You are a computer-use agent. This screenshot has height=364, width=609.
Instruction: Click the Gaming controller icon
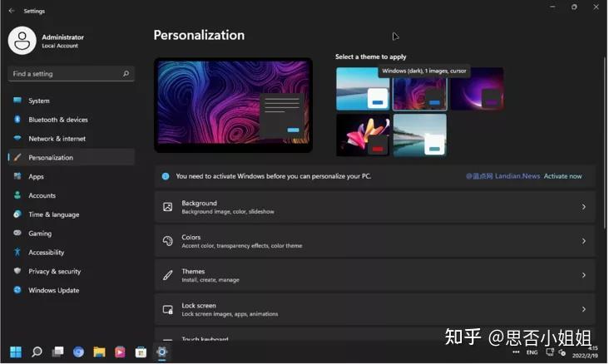click(17, 233)
